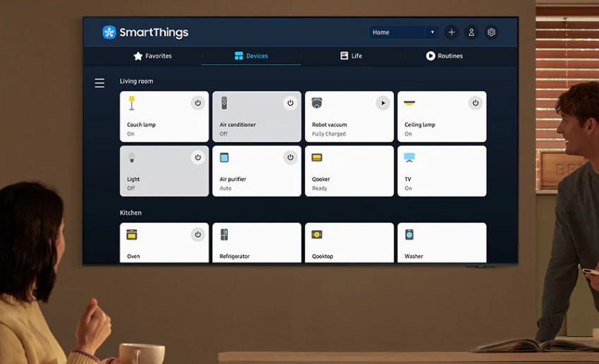Click the Qooker 'Ready' status
This screenshot has height=364, width=599.
click(x=320, y=188)
